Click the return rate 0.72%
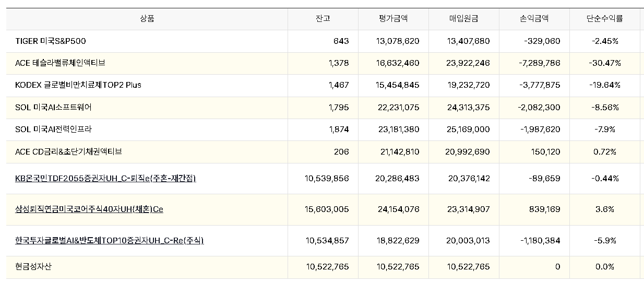Screen dimensions: 644x282 pos(605,151)
